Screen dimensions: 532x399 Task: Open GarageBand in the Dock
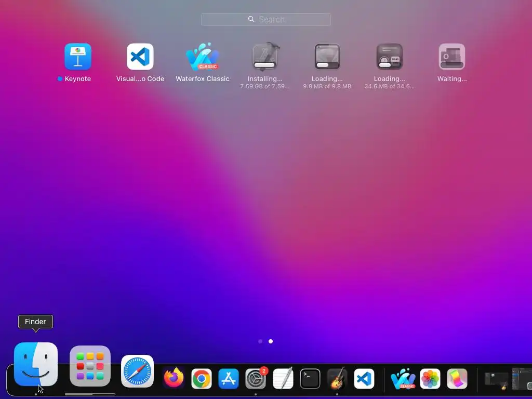(x=337, y=378)
